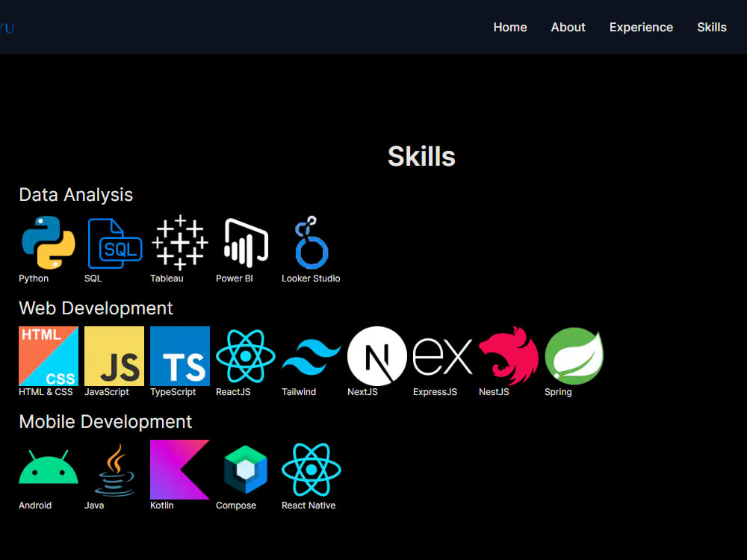Click the 'Kotlin' label text

pyautogui.click(x=161, y=505)
